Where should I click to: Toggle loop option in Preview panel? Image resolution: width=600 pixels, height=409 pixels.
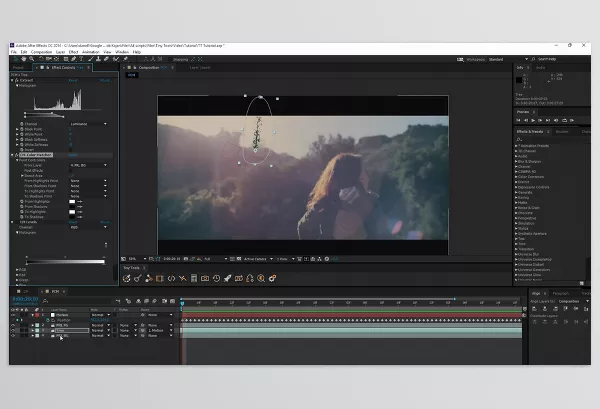(x=564, y=120)
